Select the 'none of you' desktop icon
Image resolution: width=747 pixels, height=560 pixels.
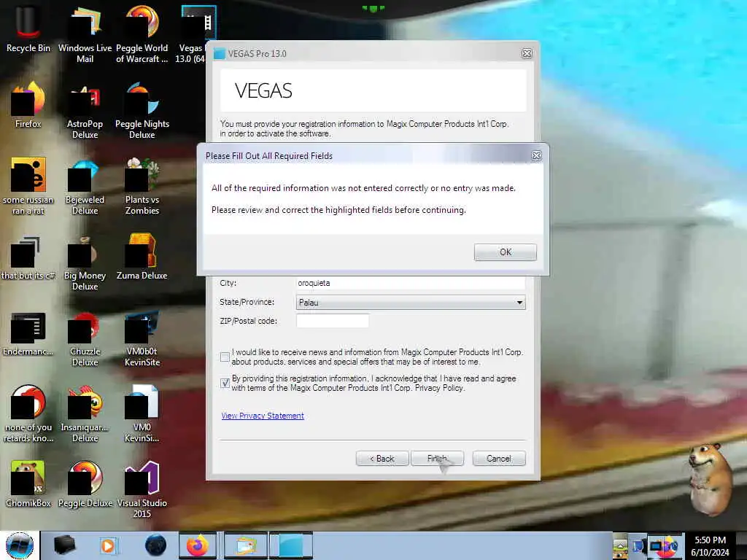point(28,413)
